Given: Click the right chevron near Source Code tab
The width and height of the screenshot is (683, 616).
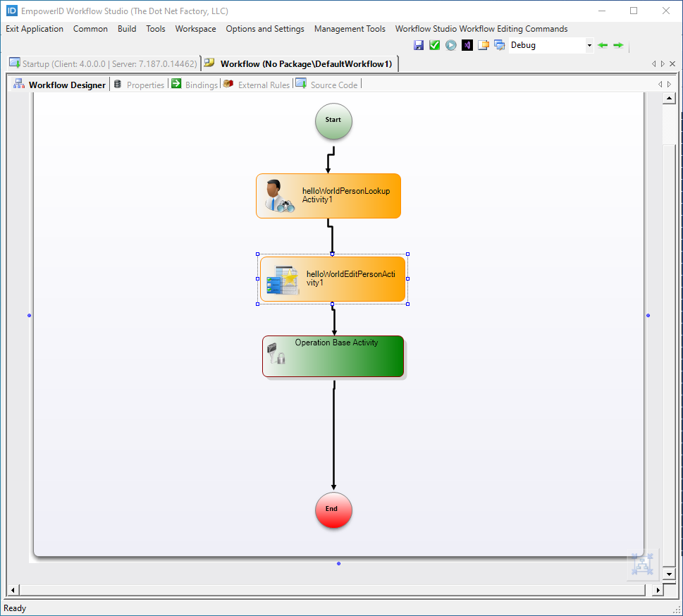Looking at the screenshot, I should [669, 84].
